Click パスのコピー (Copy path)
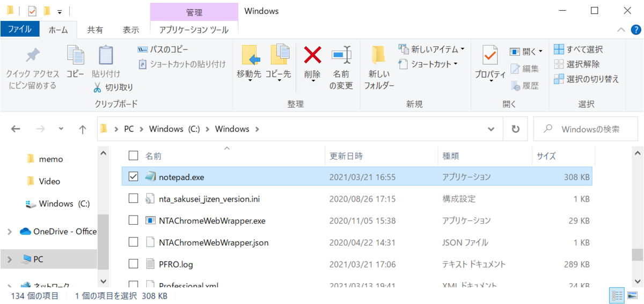The height and width of the screenshot is (304, 644). point(163,49)
